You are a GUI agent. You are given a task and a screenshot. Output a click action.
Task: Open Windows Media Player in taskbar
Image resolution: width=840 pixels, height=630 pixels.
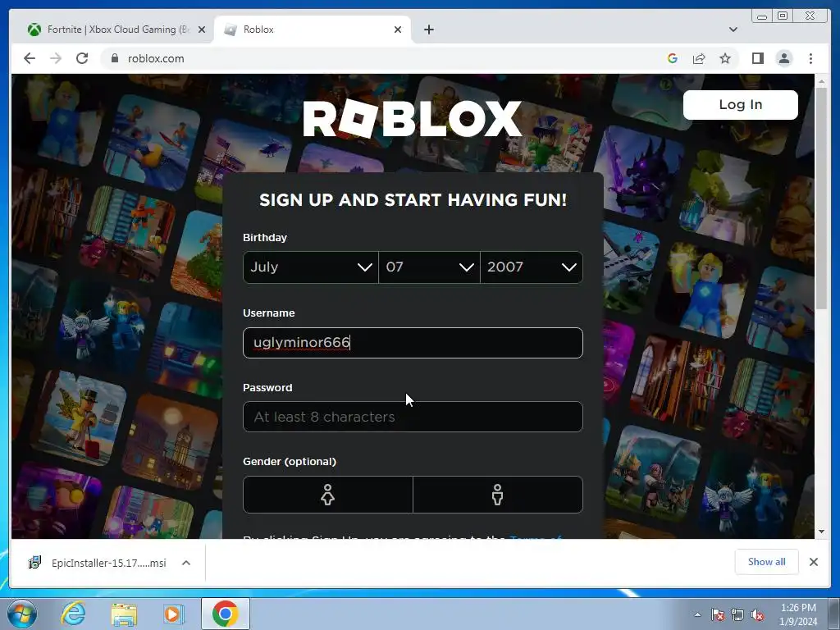174,614
